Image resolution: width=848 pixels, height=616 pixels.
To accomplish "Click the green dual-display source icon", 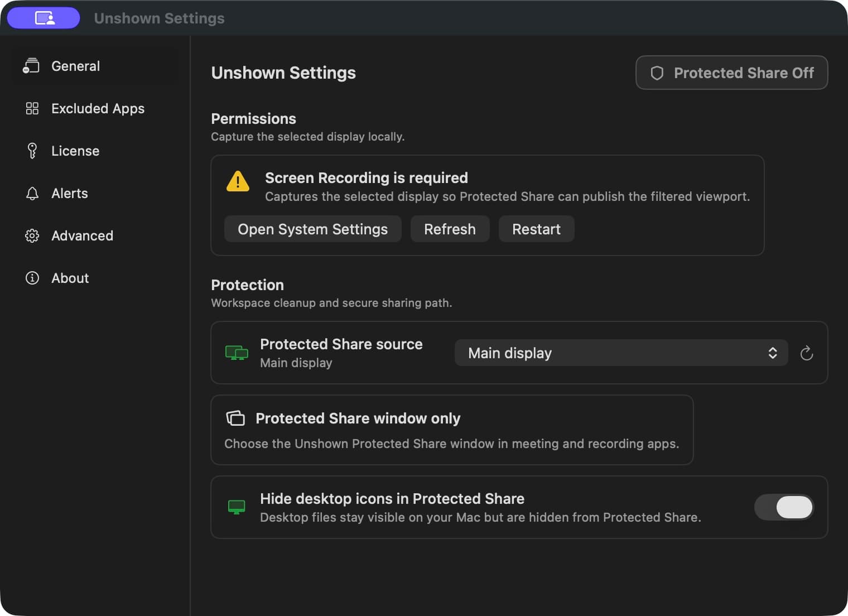I will (x=237, y=353).
